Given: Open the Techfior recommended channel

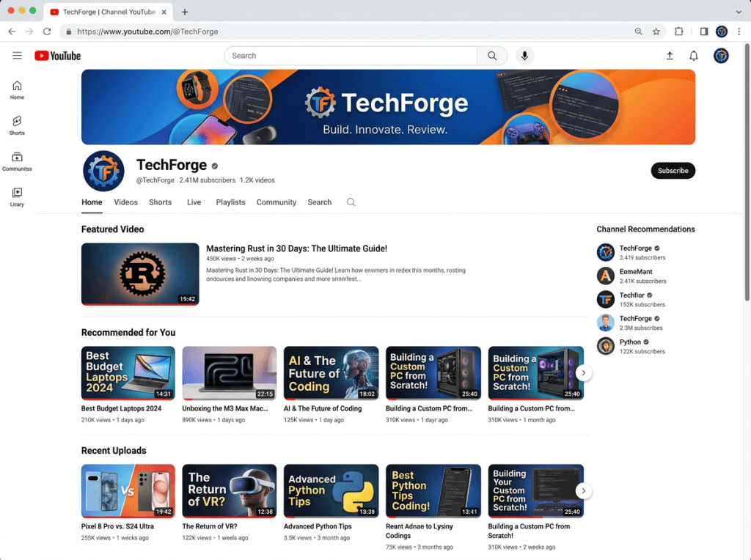Looking at the screenshot, I should 631,299.
